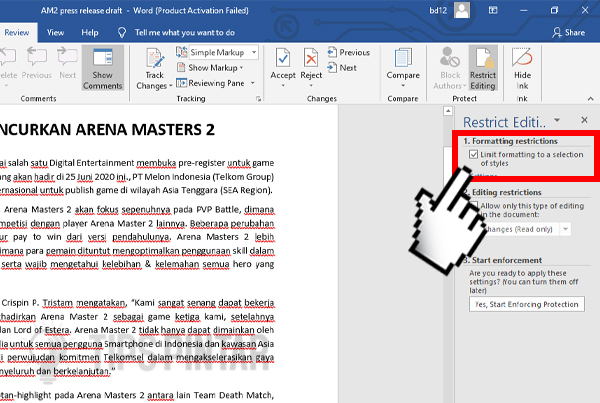Expand Reviewing Pane dropdown arrow
This screenshot has height=403, width=600.
coord(253,83)
